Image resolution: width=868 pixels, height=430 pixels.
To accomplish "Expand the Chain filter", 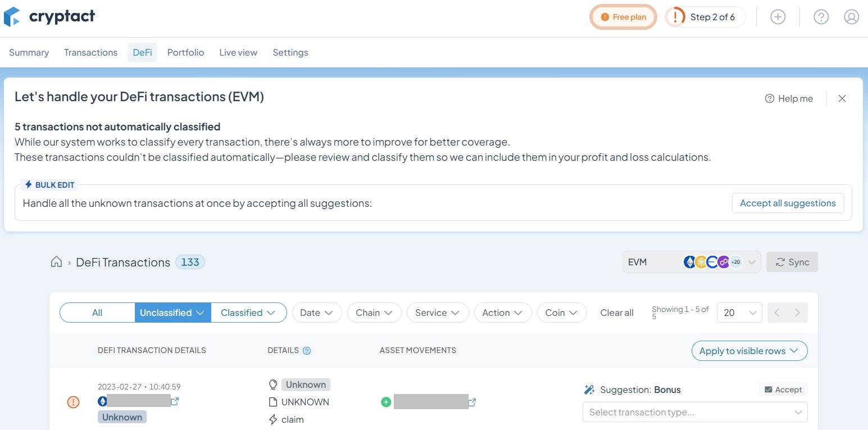I will [374, 313].
